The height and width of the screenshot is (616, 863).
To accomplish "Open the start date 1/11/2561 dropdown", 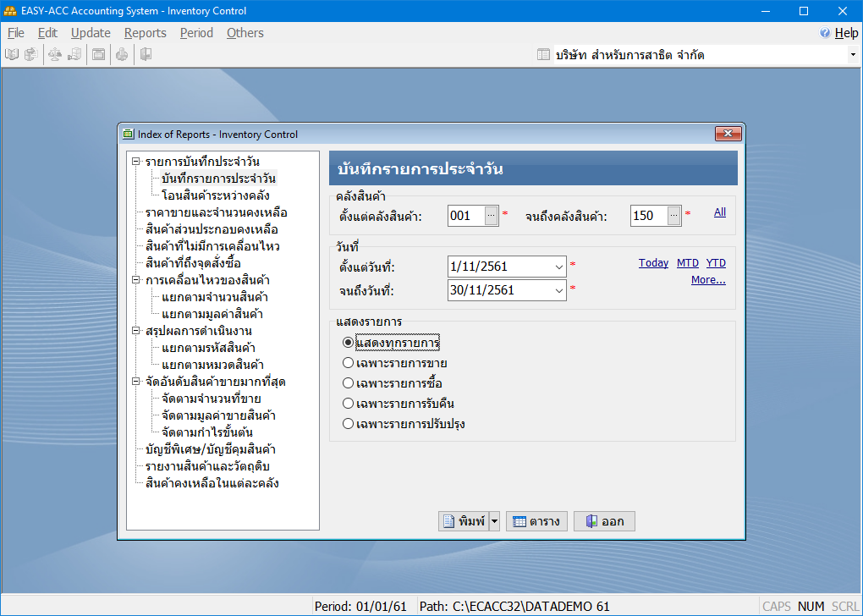I will point(558,267).
